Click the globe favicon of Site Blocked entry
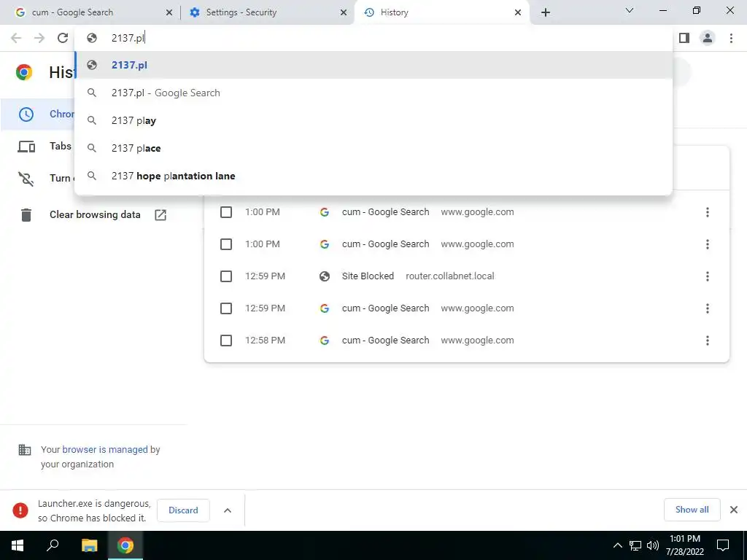Viewport: 747px width, 560px height. [325, 276]
